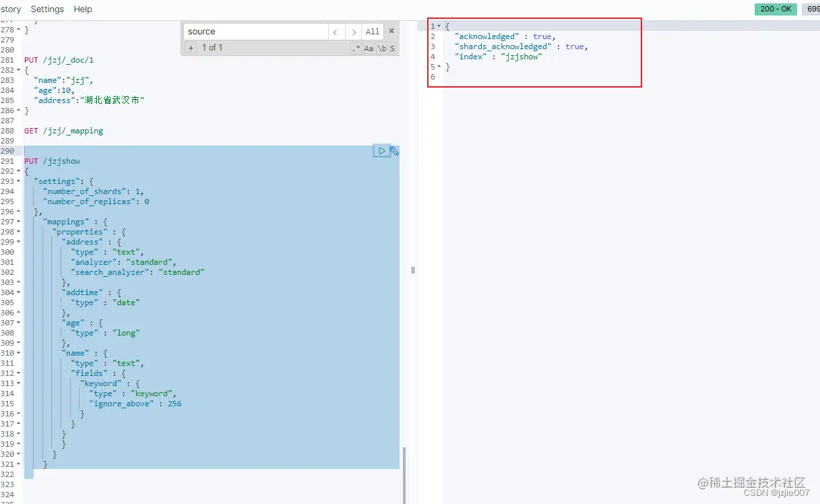Click the GET /jzj/_mapping request line
The height and width of the screenshot is (504, 820).
click(63, 131)
